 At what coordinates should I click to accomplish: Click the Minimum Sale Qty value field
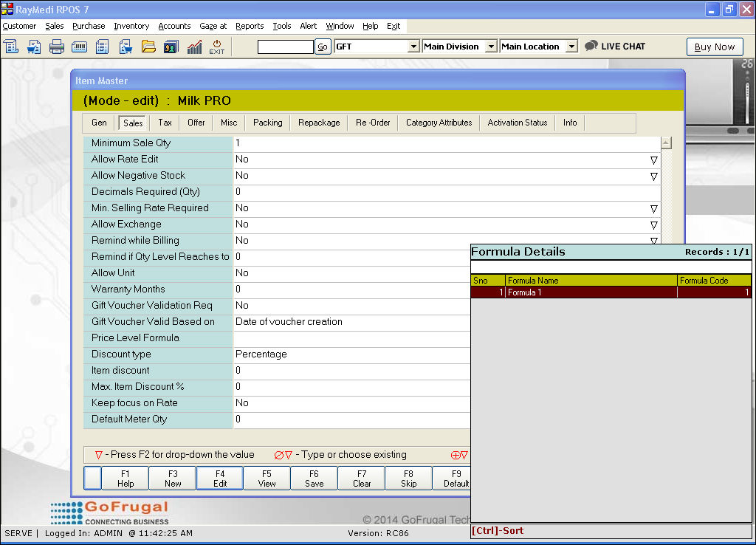pos(447,143)
